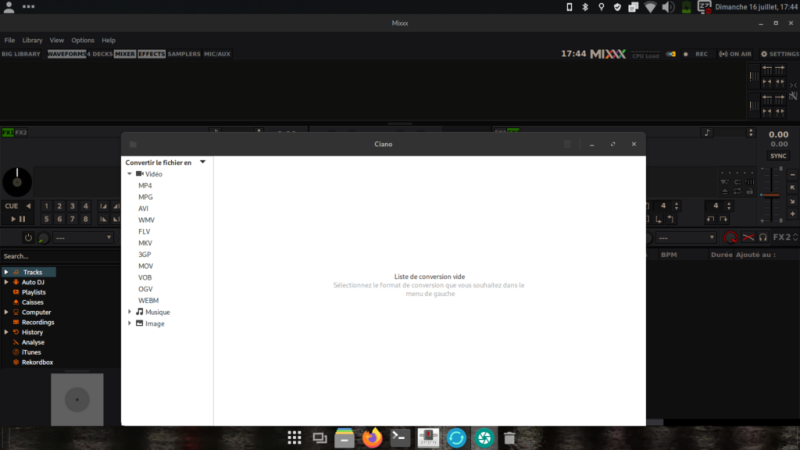Viewport: 800px width, 450px height.
Task: Trigger hotcue 1 on deck 1
Action: click(46, 206)
